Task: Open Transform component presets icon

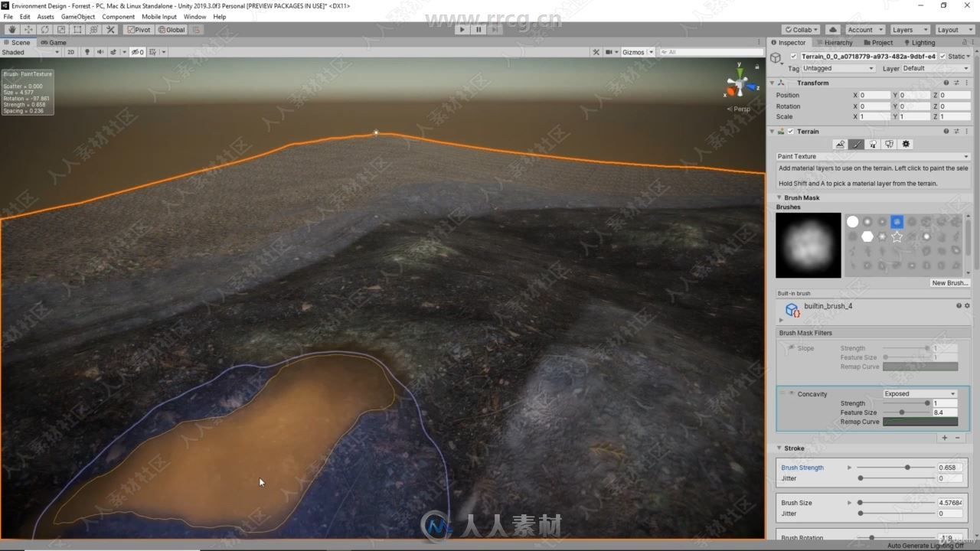Action: (x=955, y=83)
